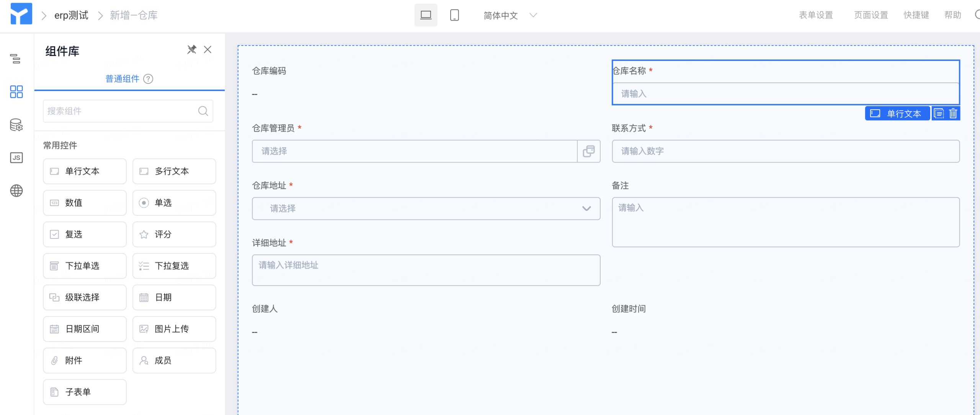Copy the selected 单行文本 component

[x=939, y=113]
